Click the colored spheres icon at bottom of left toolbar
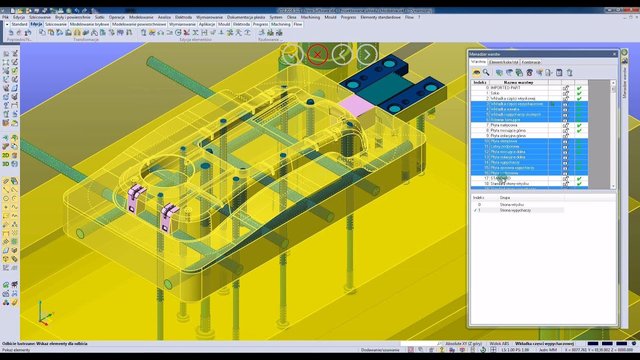 click(x=6, y=302)
